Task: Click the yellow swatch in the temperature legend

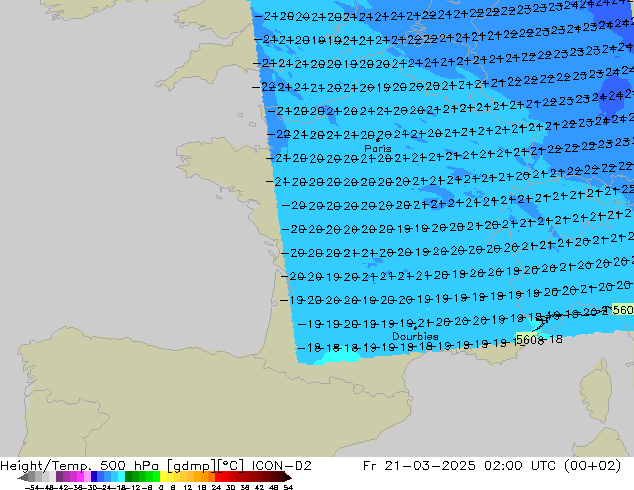Action: (163, 476)
